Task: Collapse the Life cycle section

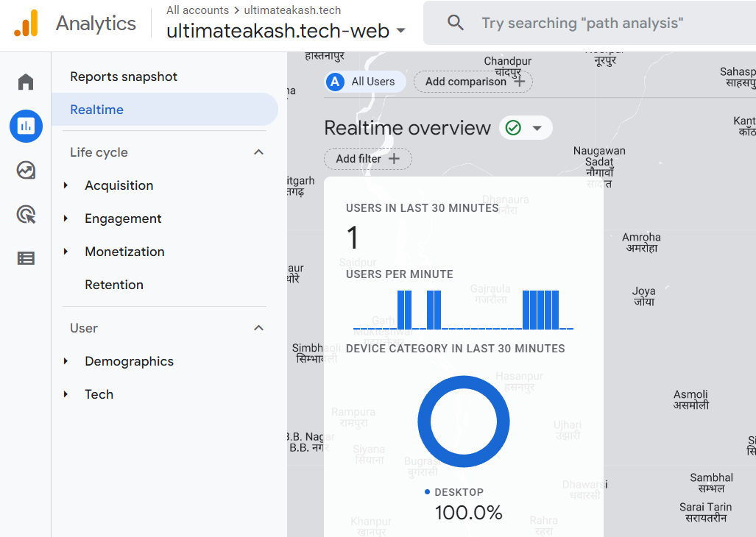Action: [258, 152]
